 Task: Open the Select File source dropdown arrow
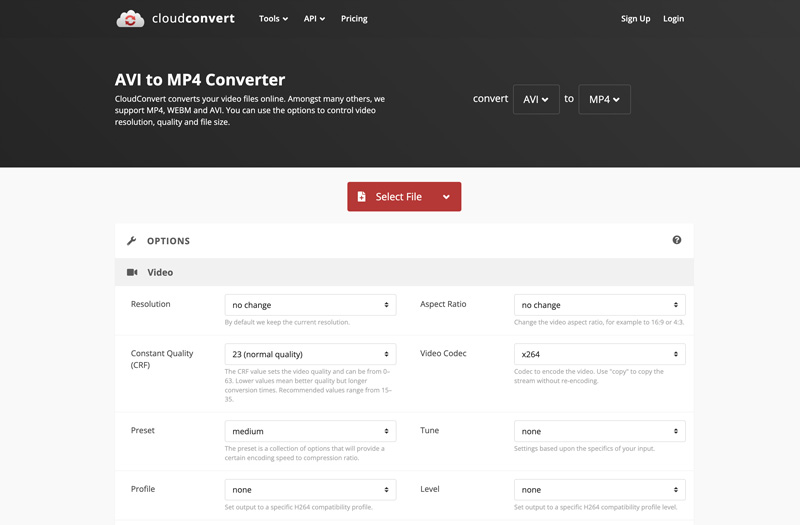coord(446,197)
